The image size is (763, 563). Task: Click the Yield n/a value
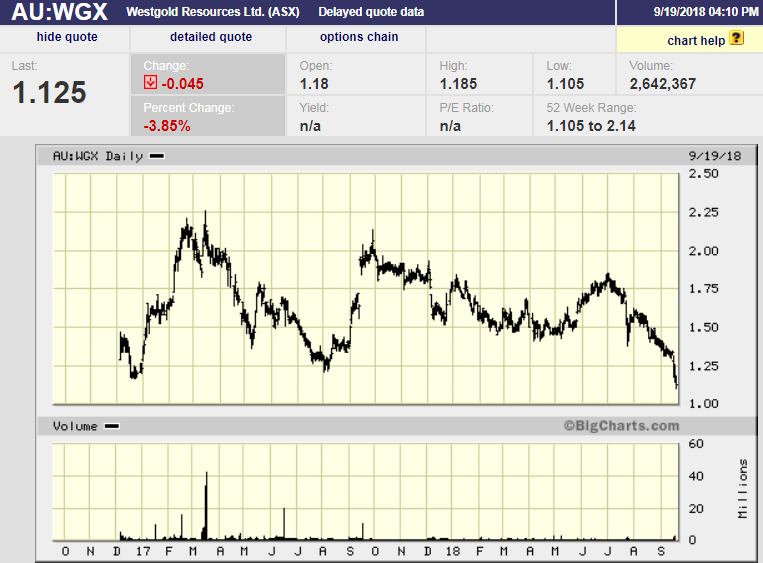[x=310, y=126]
